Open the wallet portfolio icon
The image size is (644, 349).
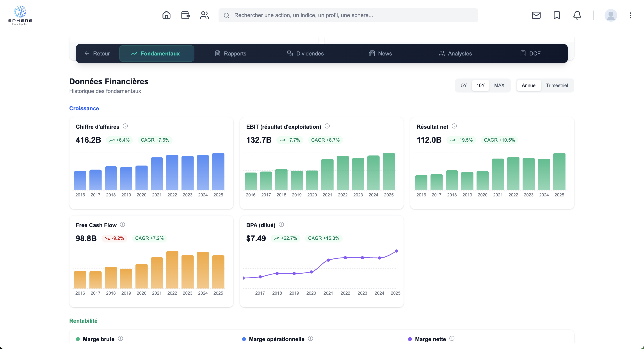[185, 15]
